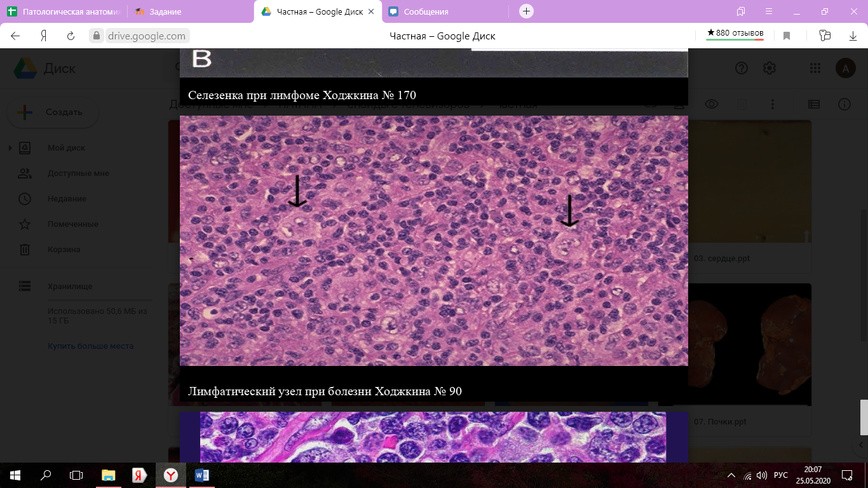This screenshot has width=868, height=488.
Task: Close the Частная – Google Диск tab
Action: 371,11
